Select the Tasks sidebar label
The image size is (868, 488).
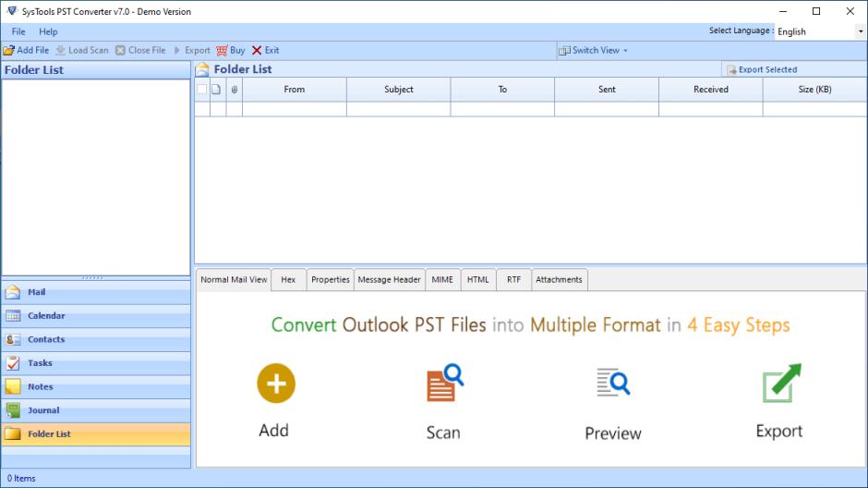tap(40, 363)
